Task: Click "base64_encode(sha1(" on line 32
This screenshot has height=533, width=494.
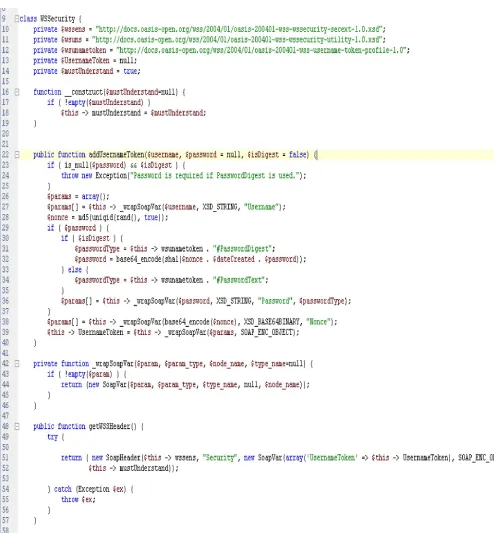Action: coord(148,259)
